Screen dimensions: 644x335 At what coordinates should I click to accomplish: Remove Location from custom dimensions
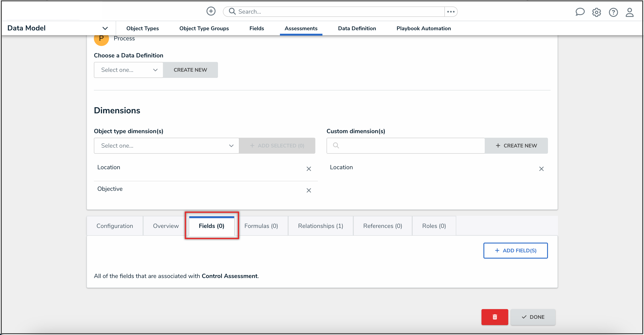click(x=541, y=169)
